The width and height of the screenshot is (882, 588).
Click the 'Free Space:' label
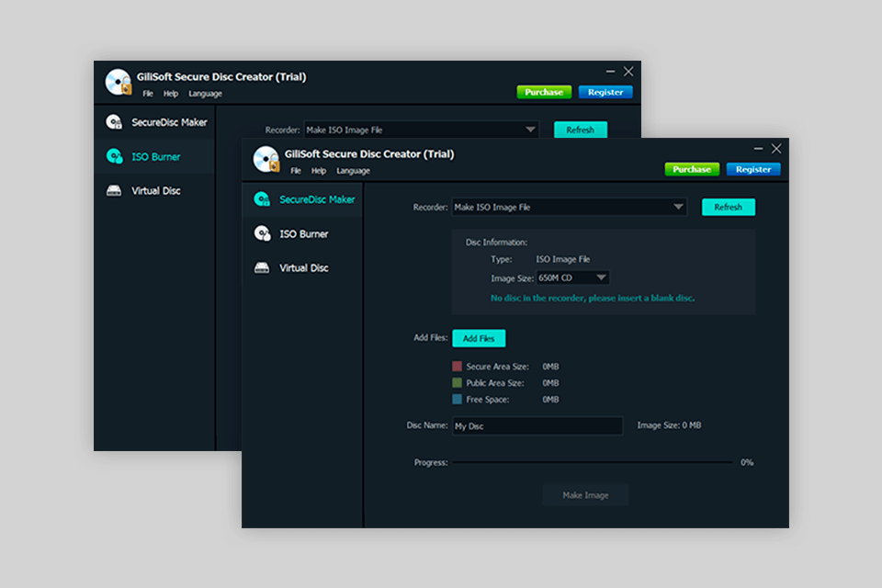[x=488, y=400]
